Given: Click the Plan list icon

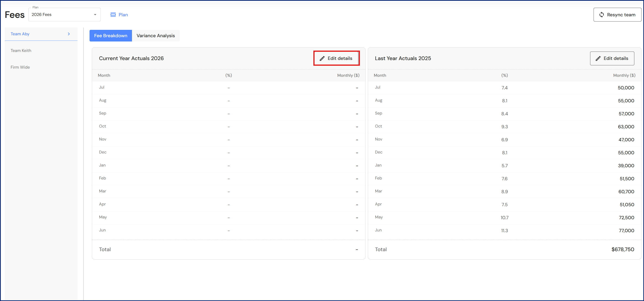Looking at the screenshot, I should (113, 15).
